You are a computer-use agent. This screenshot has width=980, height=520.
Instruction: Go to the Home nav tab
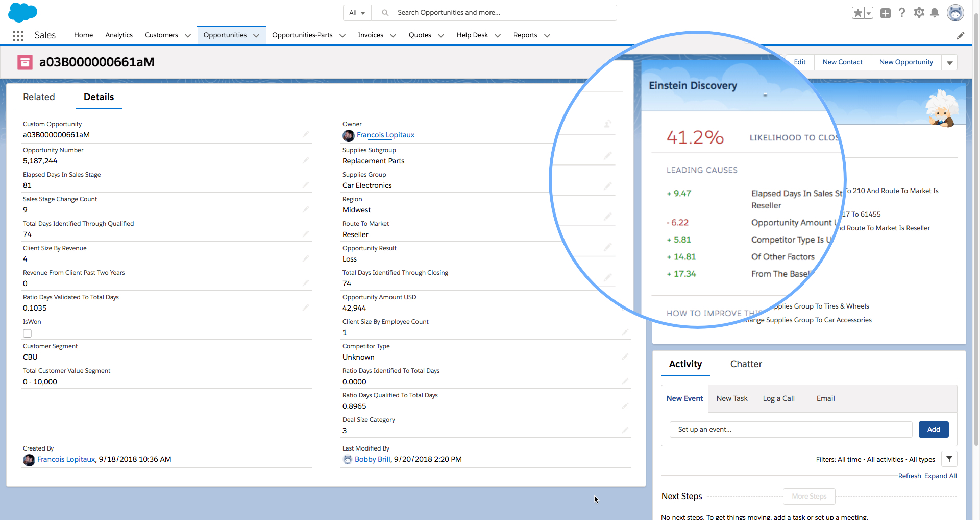pyautogui.click(x=83, y=35)
